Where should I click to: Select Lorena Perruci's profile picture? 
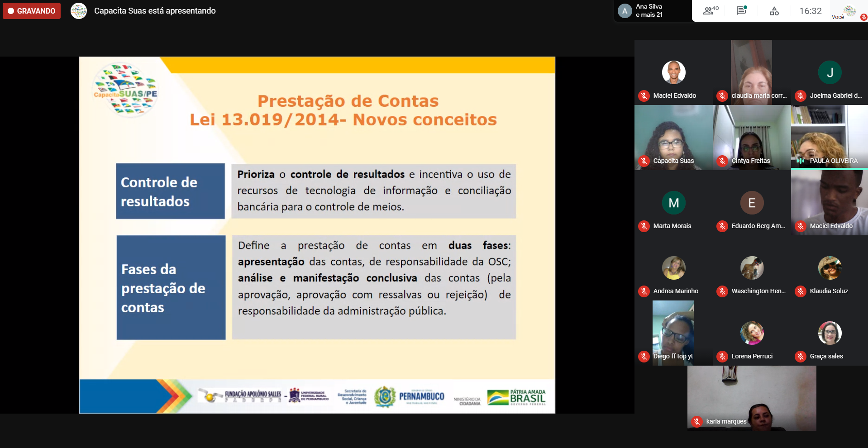point(752,333)
